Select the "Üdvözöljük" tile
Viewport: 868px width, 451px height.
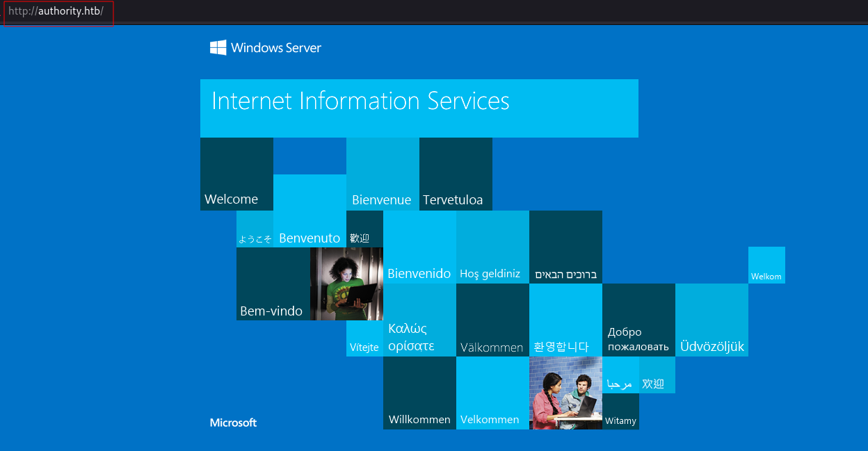click(712, 320)
